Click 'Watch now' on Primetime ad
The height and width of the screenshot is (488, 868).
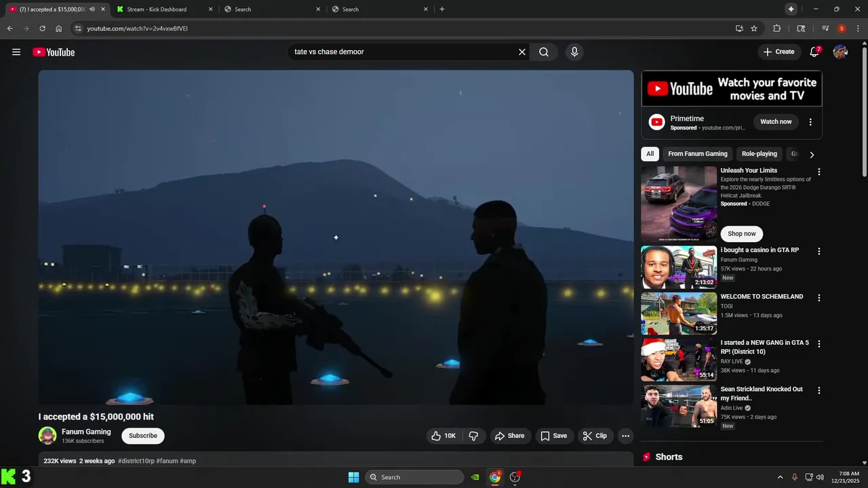click(x=776, y=122)
